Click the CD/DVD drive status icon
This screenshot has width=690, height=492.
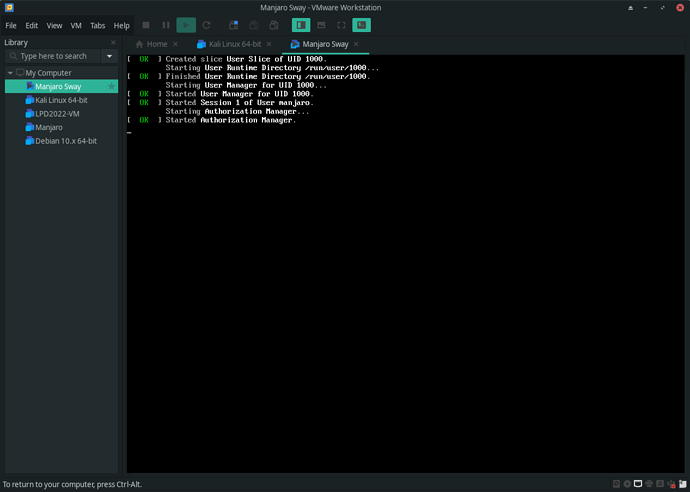tap(628, 484)
